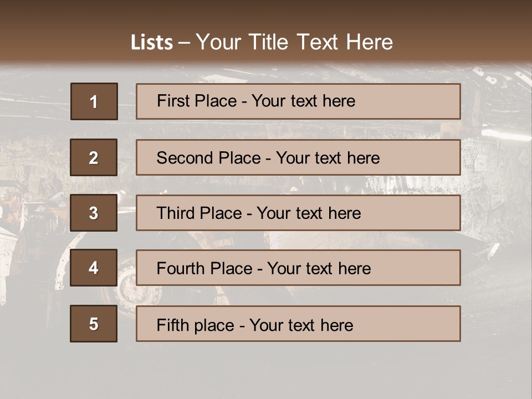Select 'Your text here' in fourth-place bar

319,269
